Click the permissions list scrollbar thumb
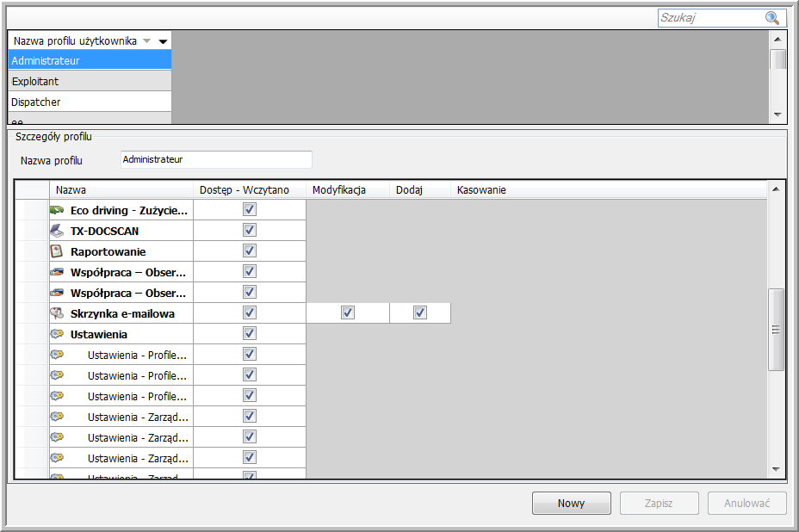The width and height of the screenshot is (799, 532). tap(776, 330)
